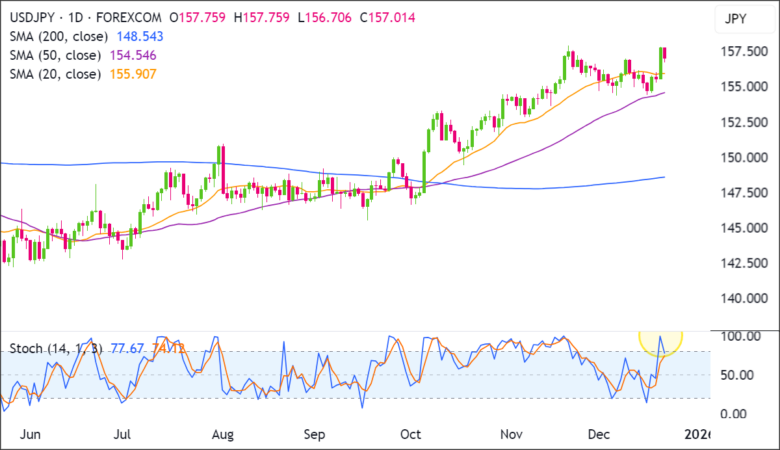This screenshot has height=450, width=780.
Task: Click the 155.000 price axis label
Action: pos(744,87)
